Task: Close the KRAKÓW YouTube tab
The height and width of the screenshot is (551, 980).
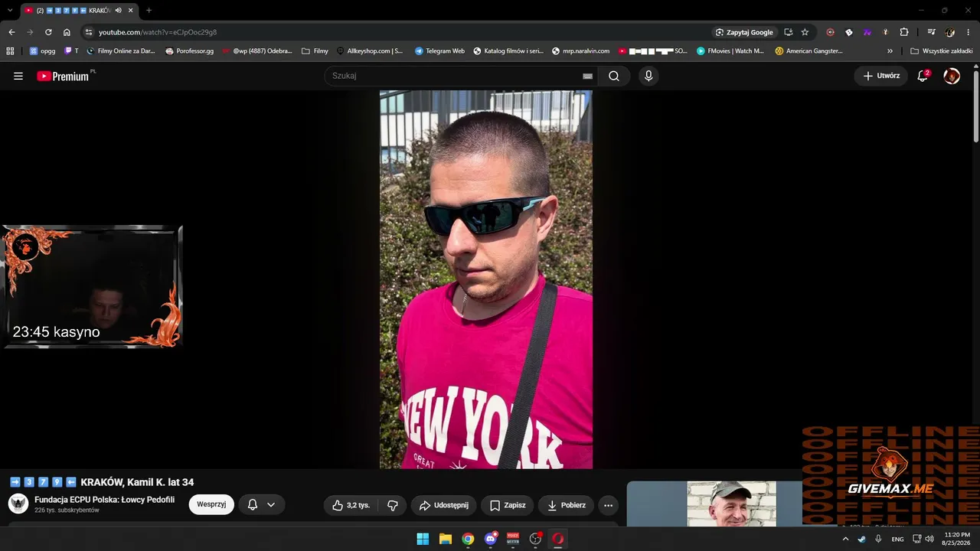Action: click(130, 10)
